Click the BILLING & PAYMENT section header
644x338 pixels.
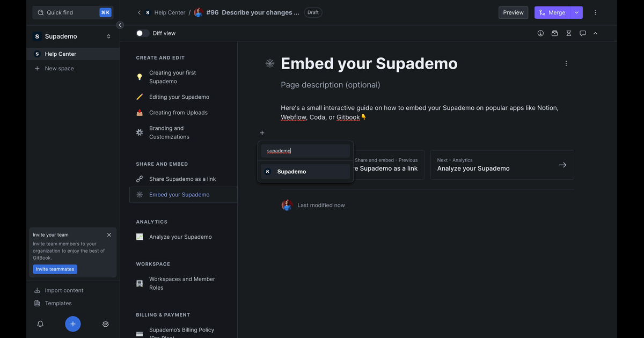point(163,315)
